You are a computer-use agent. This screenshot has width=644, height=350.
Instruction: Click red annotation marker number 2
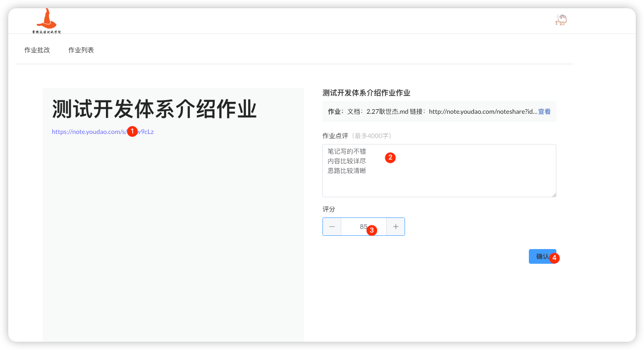tap(390, 157)
